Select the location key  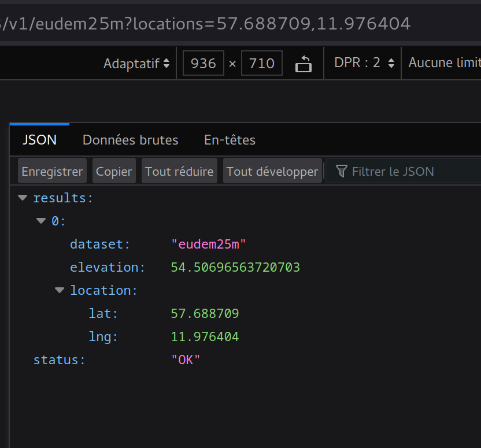(x=103, y=290)
